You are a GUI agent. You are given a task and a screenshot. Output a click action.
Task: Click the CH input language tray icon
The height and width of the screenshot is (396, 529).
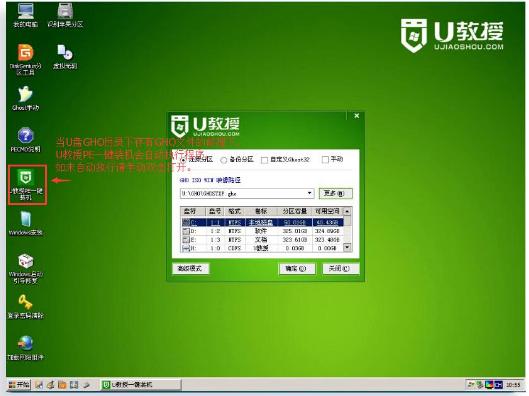498,385
